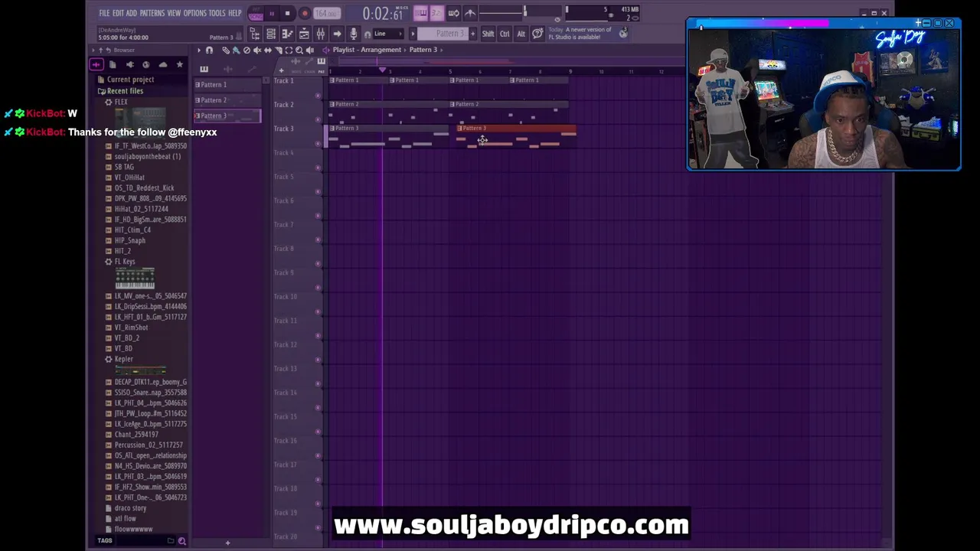
Task: Open browser cloud library icon
Action: (x=163, y=64)
